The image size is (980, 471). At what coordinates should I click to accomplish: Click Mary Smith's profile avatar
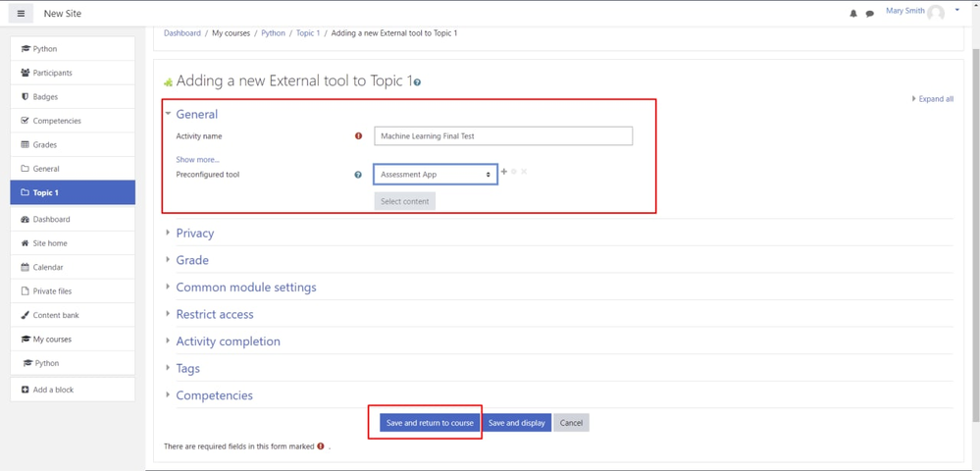(x=936, y=13)
